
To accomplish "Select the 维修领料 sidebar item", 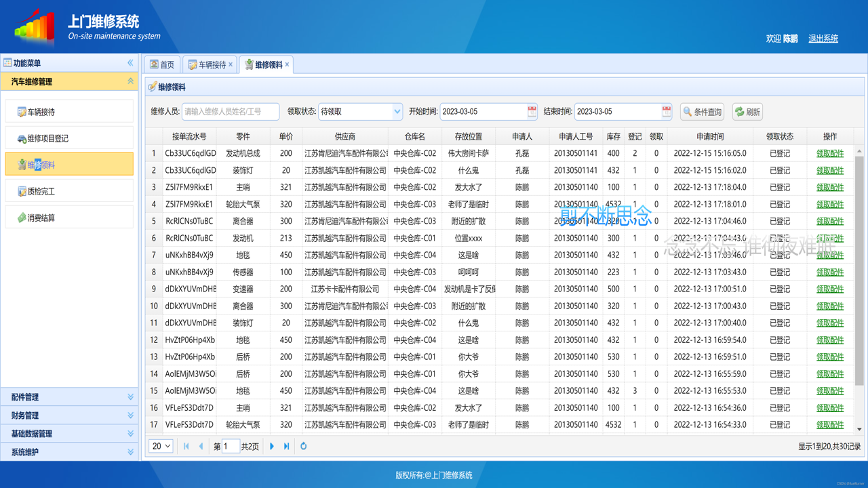I will 69,165.
